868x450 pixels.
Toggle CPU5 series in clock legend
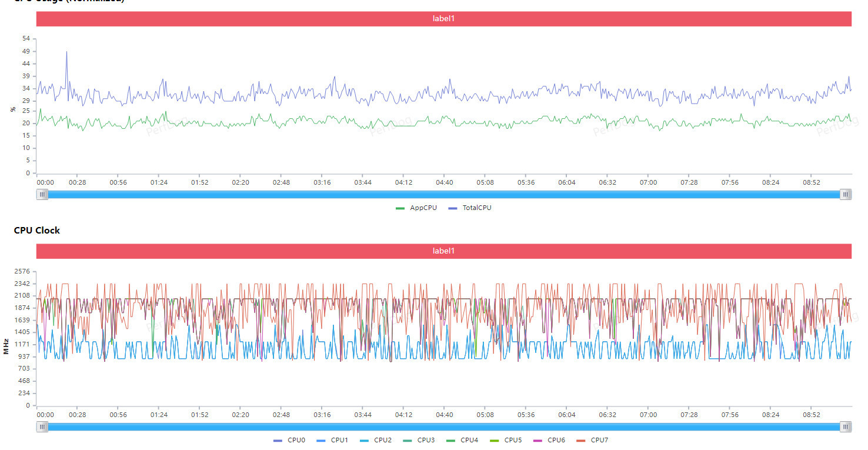click(506, 440)
